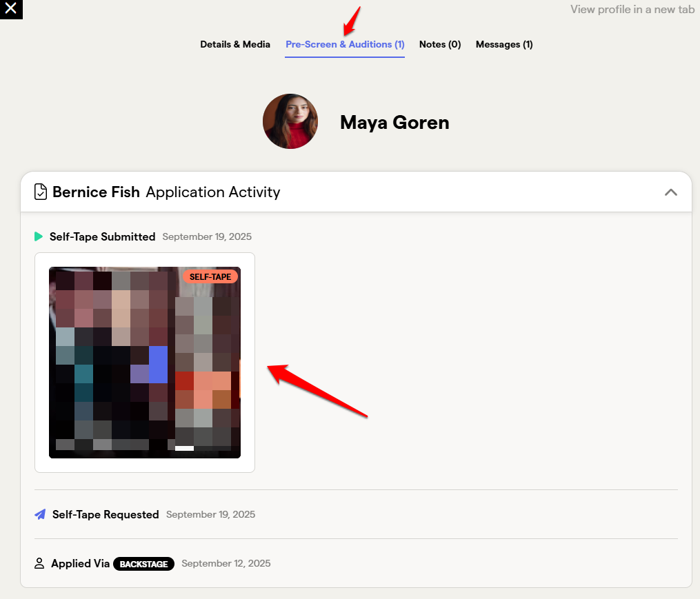Play the submitted self-tape video thumbnail
Image resolution: width=700 pixels, height=599 pixels.
pyautogui.click(x=145, y=363)
